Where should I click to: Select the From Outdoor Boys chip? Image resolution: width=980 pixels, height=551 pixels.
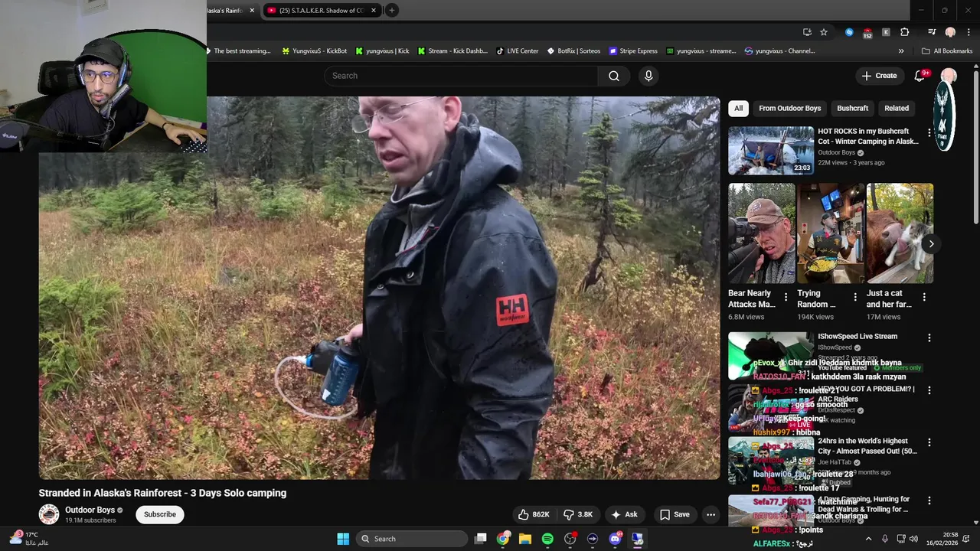point(789,108)
